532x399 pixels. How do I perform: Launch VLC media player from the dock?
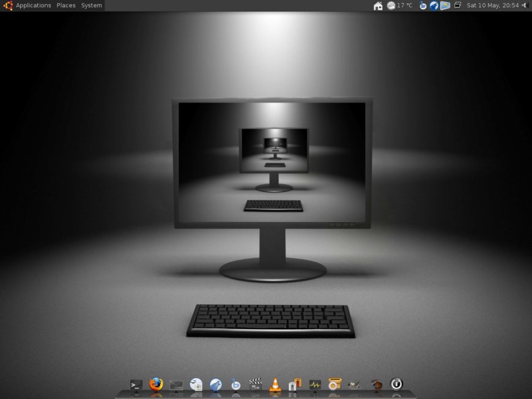coord(275,384)
